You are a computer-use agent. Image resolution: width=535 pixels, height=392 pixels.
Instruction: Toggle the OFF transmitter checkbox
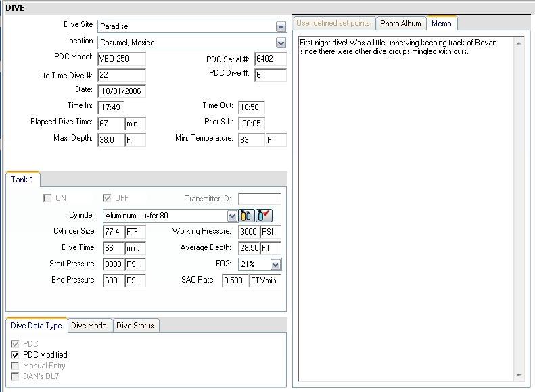(x=107, y=198)
